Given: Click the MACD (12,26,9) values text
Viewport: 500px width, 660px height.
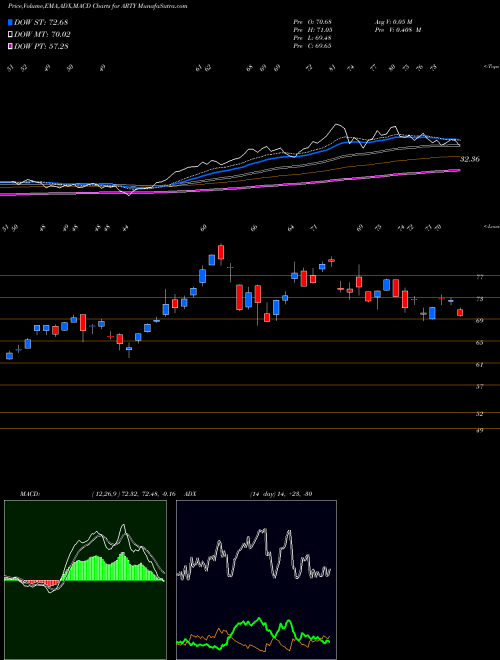Looking at the screenshot, I should click(x=133, y=494).
